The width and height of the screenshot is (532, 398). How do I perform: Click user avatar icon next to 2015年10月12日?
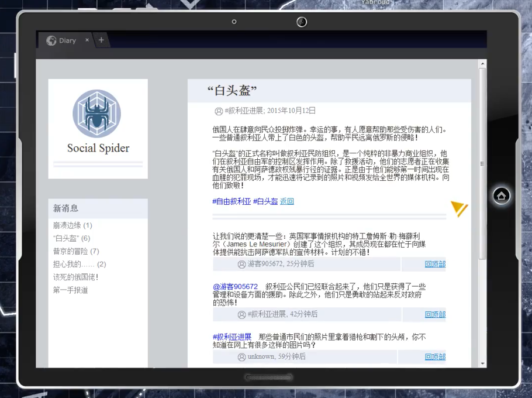click(219, 111)
